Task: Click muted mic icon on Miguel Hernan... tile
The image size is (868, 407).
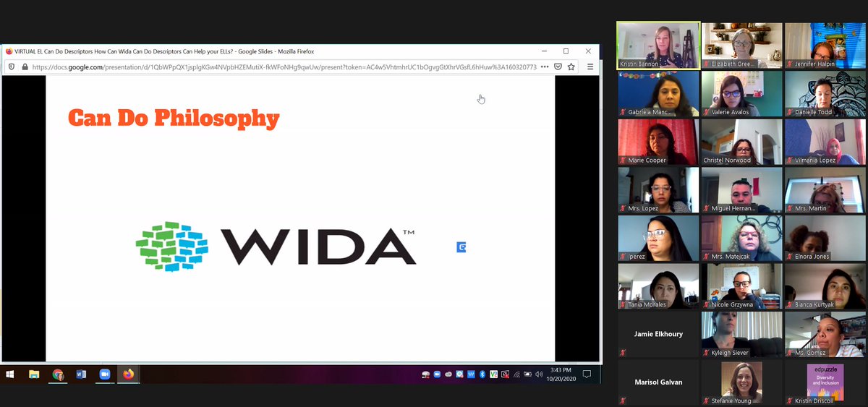Action: 706,208
